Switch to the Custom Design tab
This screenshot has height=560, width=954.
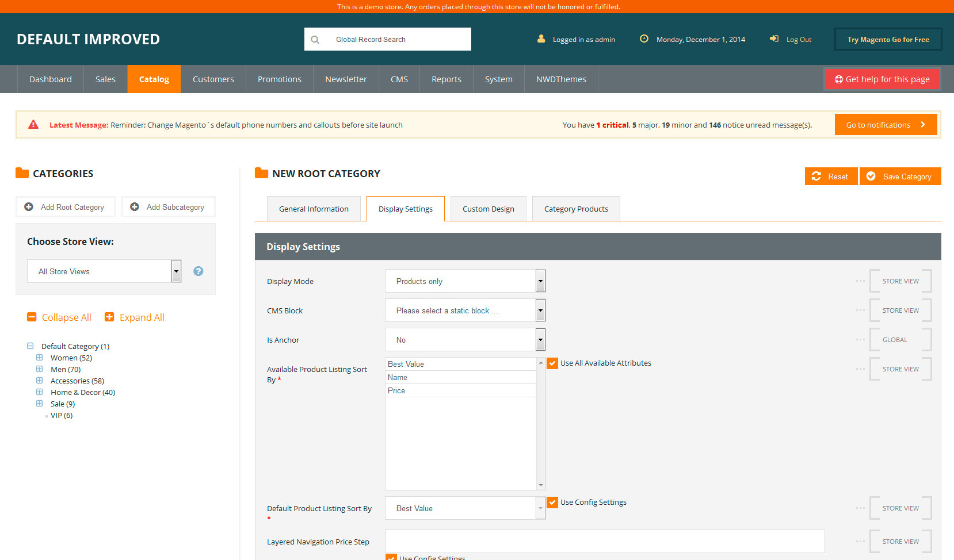[x=488, y=209]
